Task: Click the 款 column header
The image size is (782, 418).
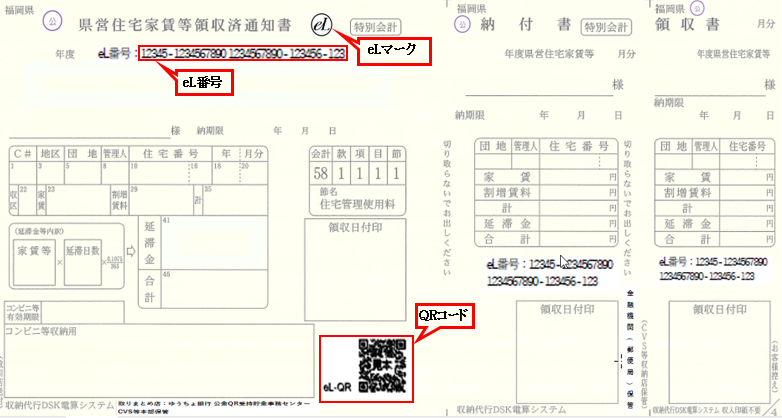Action: click(342, 154)
